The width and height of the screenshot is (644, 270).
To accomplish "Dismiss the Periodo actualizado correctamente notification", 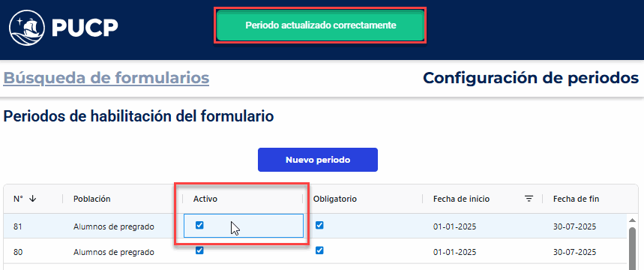I will 320,25.
